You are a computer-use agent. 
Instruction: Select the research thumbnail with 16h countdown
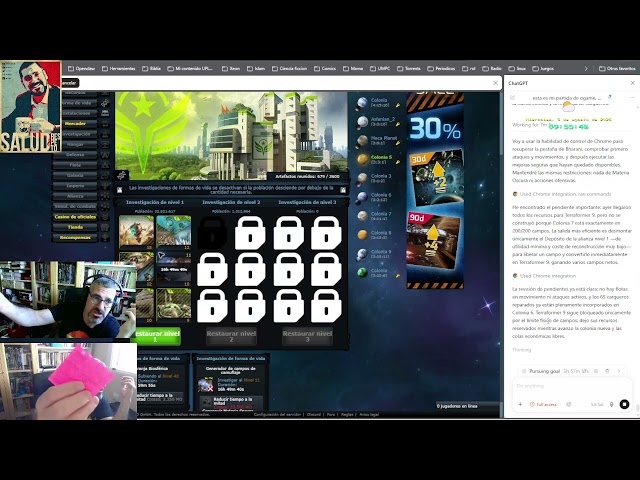(173, 268)
